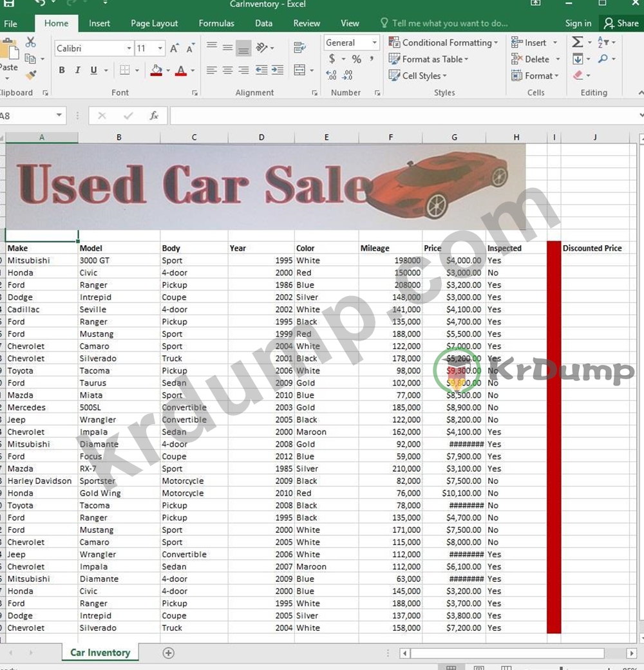Click the Sign in link
Image resolution: width=644 pixels, height=670 pixels.
[x=578, y=24]
